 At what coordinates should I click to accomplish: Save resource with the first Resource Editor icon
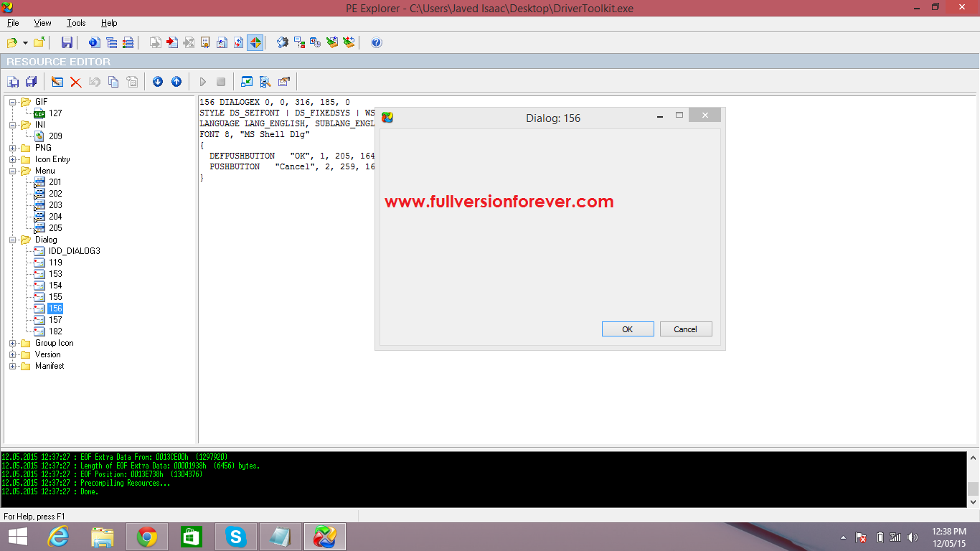pyautogui.click(x=13, y=82)
